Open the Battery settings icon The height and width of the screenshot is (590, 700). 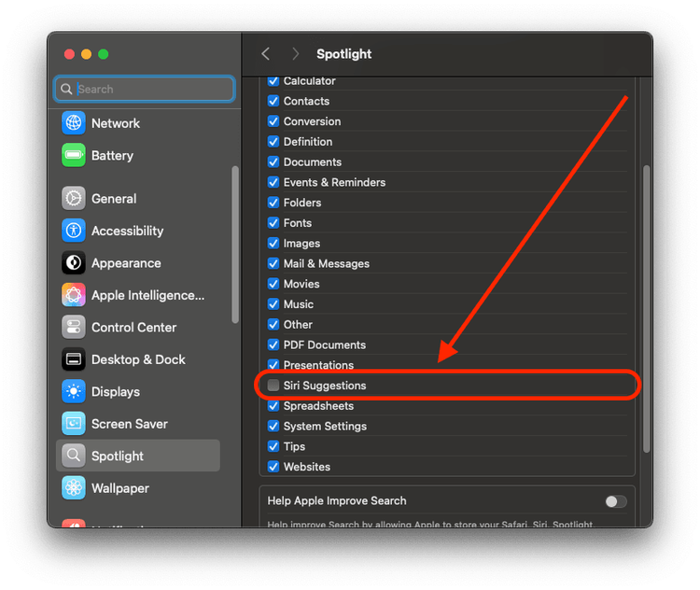(x=74, y=155)
